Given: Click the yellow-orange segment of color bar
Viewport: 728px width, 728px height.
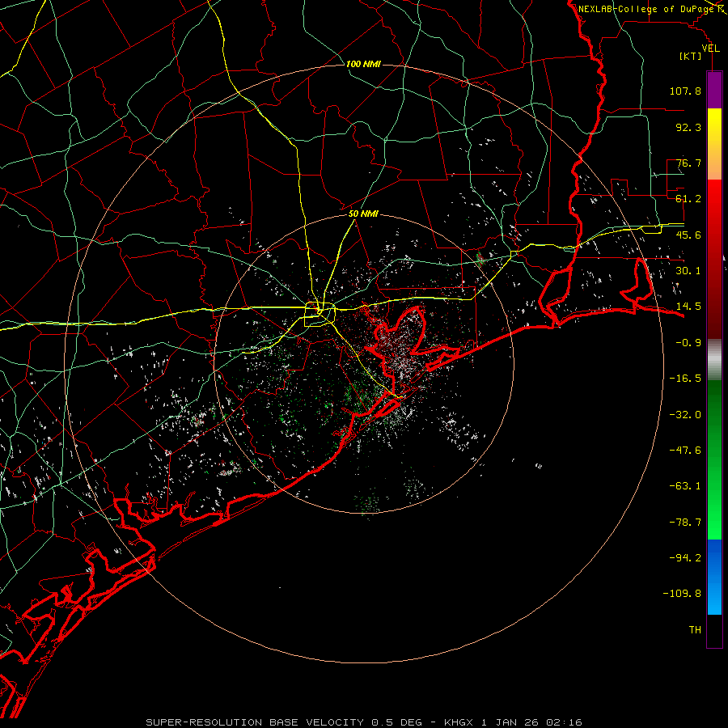Looking at the screenshot, I should 714,144.
